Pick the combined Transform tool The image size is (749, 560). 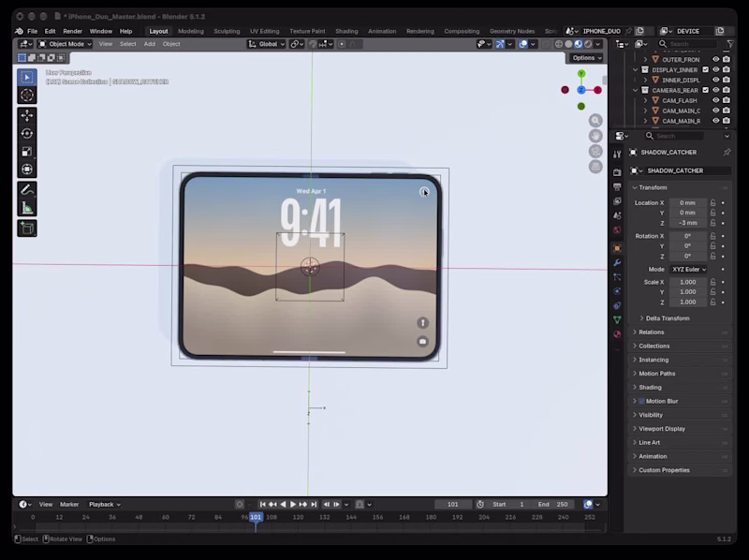pos(27,169)
